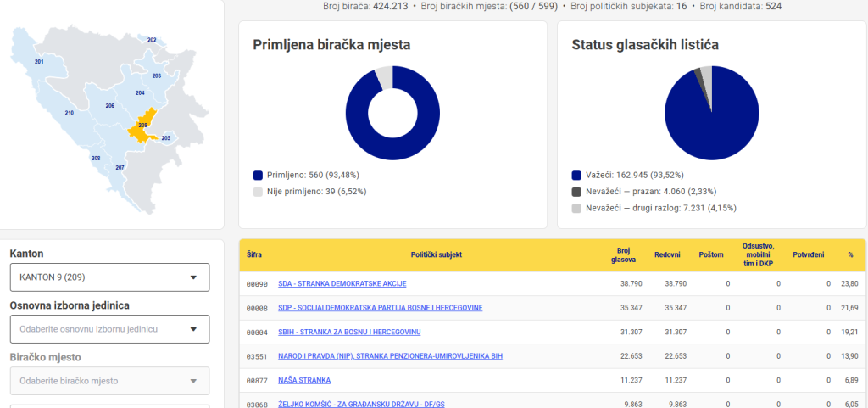Click code 03068 in Željko Komšić row

(x=257, y=405)
